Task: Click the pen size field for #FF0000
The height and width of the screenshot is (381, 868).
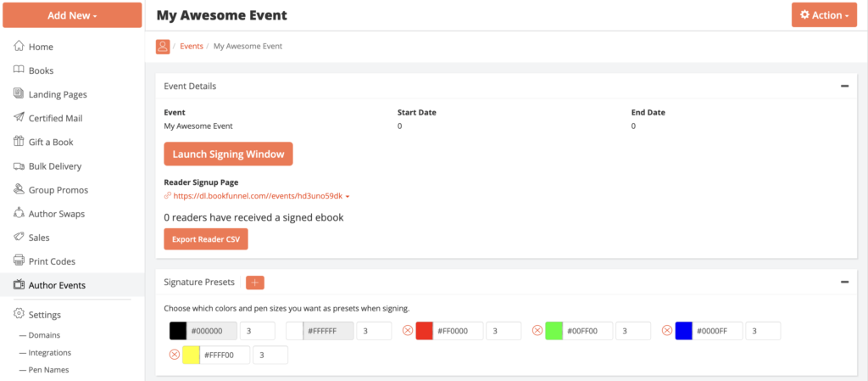Action: (504, 331)
